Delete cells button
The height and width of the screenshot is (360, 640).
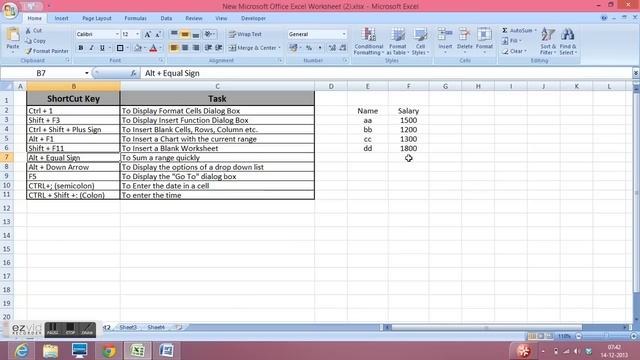click(x=464, y=41)
